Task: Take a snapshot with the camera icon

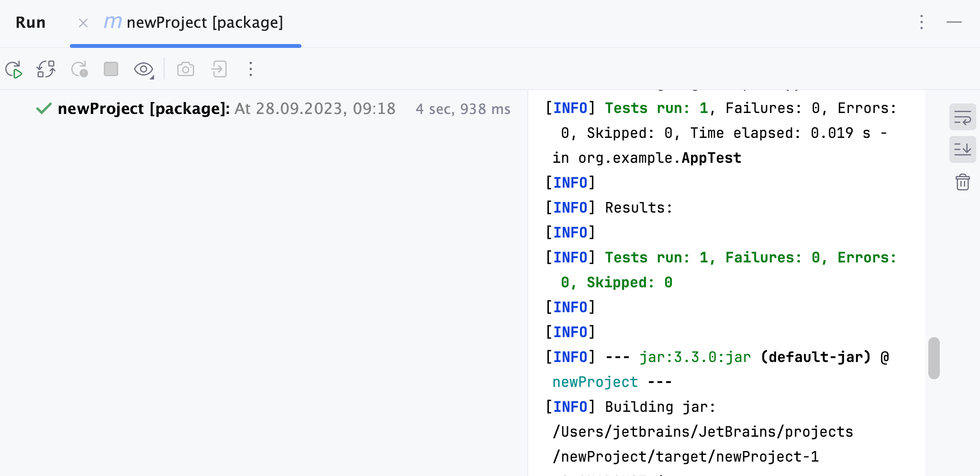Action: click(x=186, y=69)
